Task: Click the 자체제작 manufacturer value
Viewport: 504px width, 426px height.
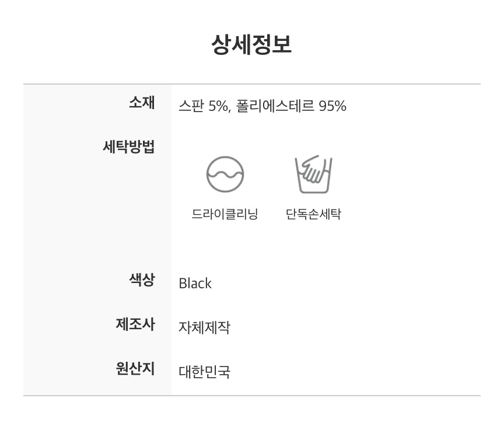Action: (204, 327)
